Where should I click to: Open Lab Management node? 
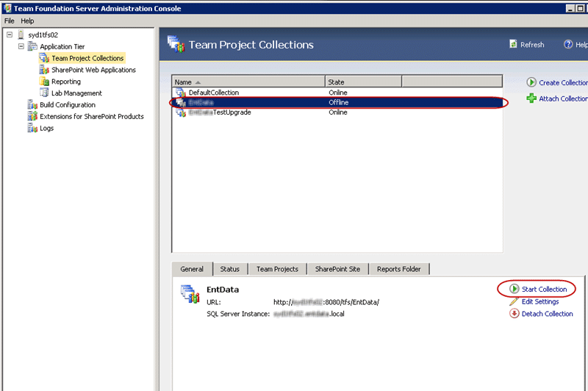pos(76,93)
